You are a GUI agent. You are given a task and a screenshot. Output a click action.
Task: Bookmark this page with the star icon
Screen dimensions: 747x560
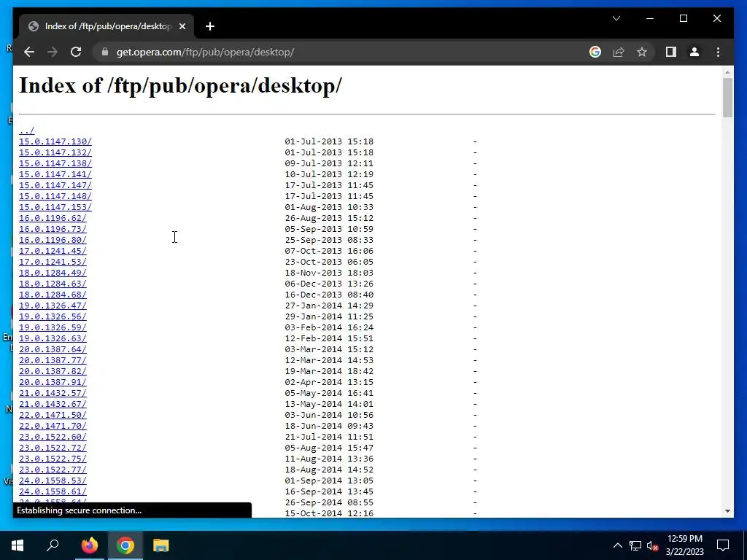point(642,52)
